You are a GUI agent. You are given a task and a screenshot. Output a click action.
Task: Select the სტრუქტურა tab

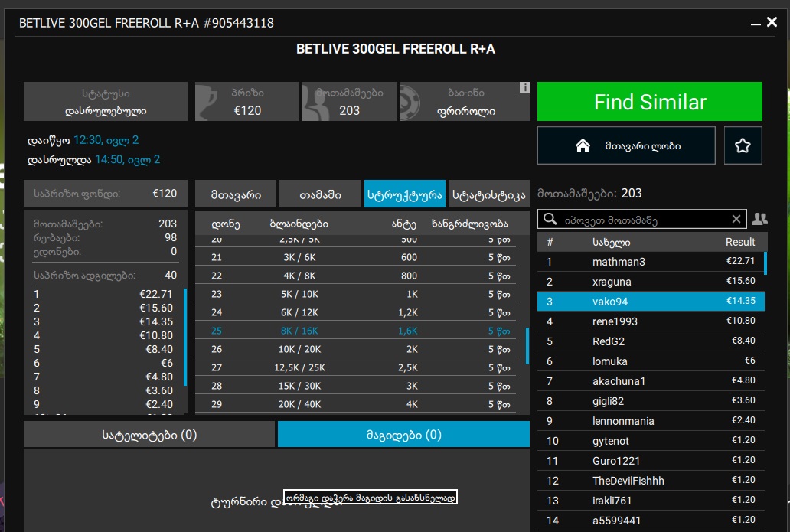coord(405,194)
